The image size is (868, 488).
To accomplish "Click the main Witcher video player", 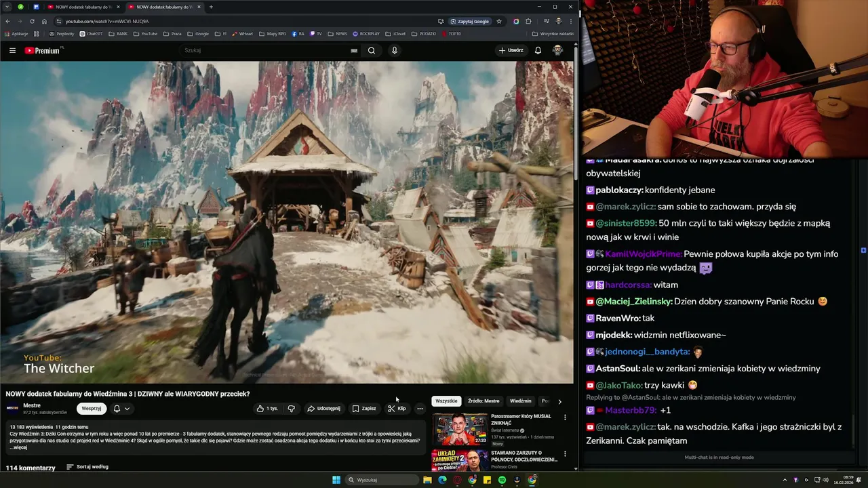I will [x=287, y=222].
